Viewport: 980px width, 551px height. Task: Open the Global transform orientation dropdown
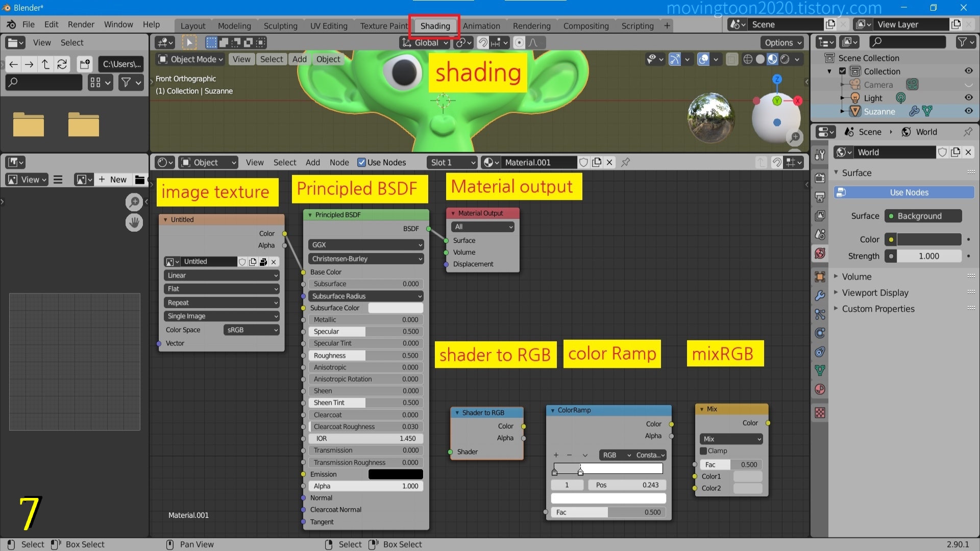[425, 43]
